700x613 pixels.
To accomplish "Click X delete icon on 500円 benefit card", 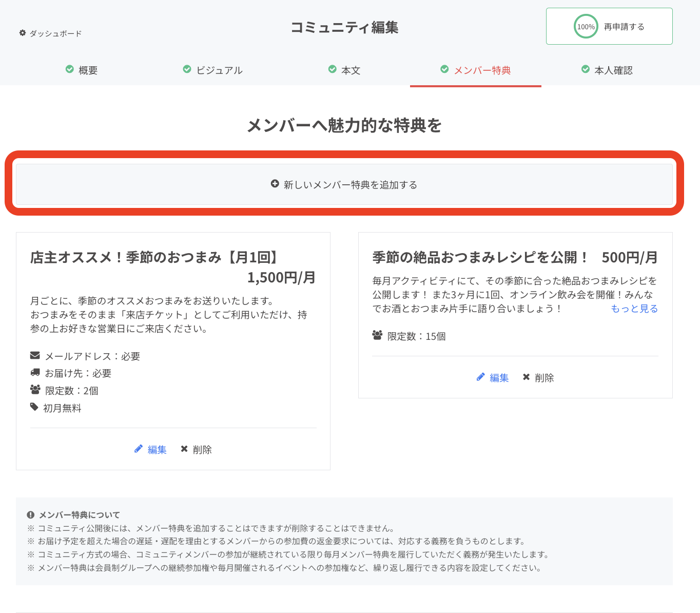I will point(526,377).
